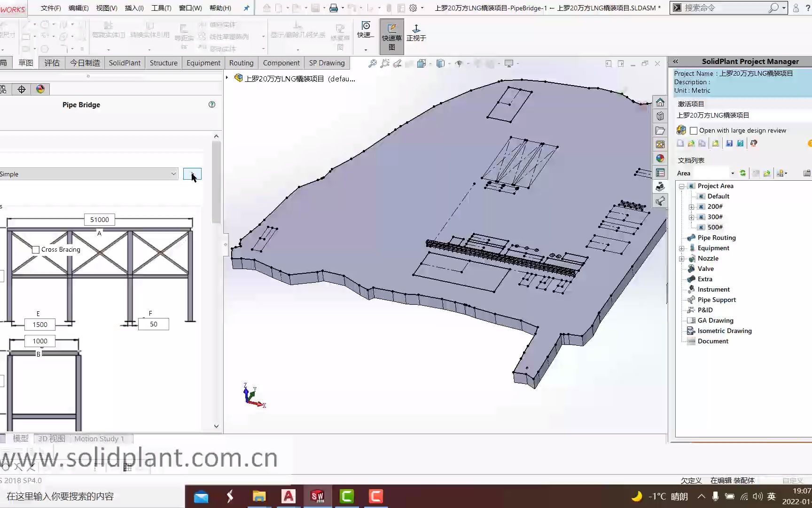Click the Motion Study 1 tab
Viewport: 812px width, 508px height.
[x=99, y=438]
